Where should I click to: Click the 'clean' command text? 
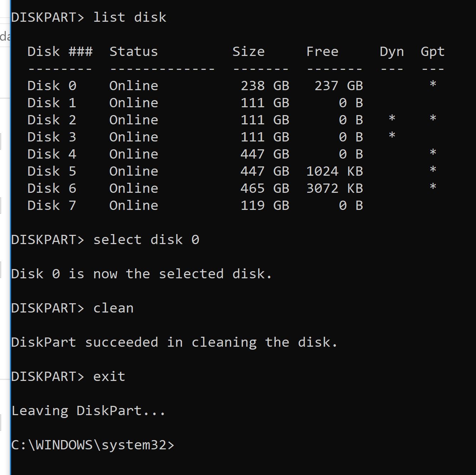tap(113, 308)
